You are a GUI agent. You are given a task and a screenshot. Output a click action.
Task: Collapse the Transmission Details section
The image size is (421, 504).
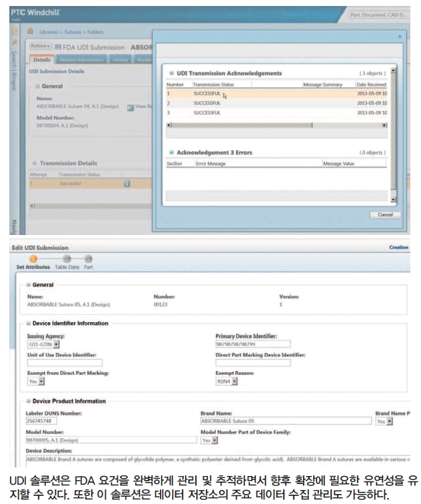click(35, 163)
